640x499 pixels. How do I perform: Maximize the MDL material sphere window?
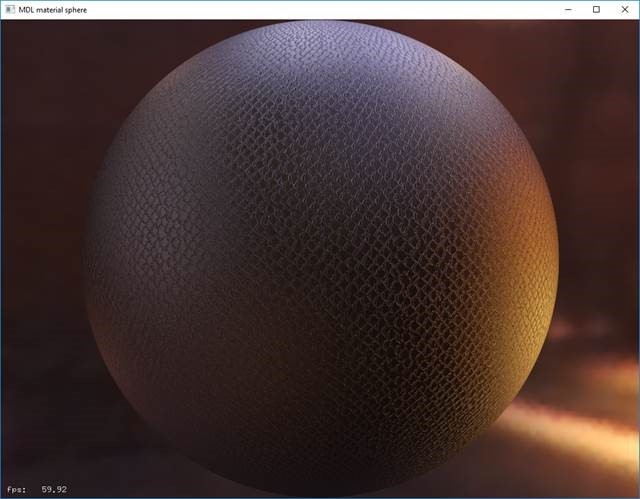tap(596, 9)
